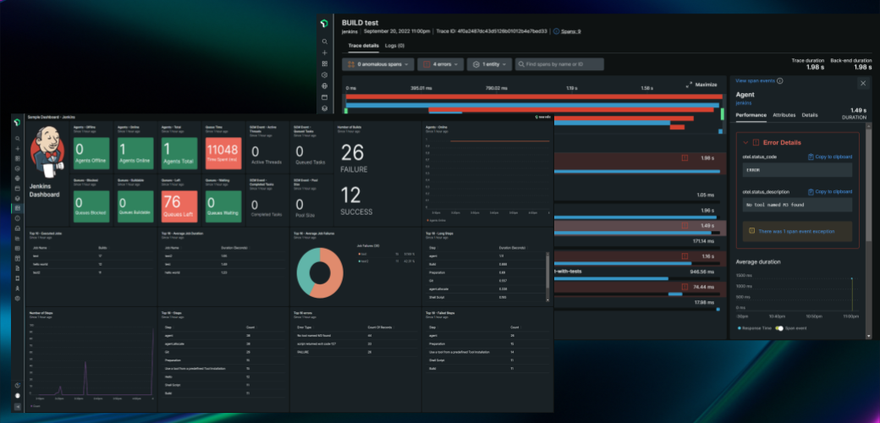Click the Maximize expand icon on trace waterfall
The image size is (880, 423).
[x=689, y=85]
